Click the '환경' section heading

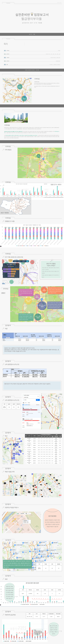coord(5,544)
